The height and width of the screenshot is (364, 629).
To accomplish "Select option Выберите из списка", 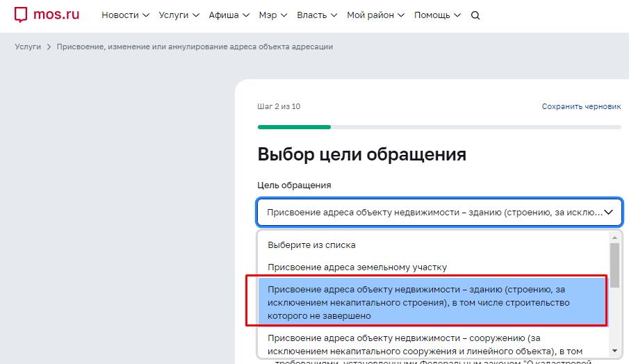I will click(x=433, y=245).
